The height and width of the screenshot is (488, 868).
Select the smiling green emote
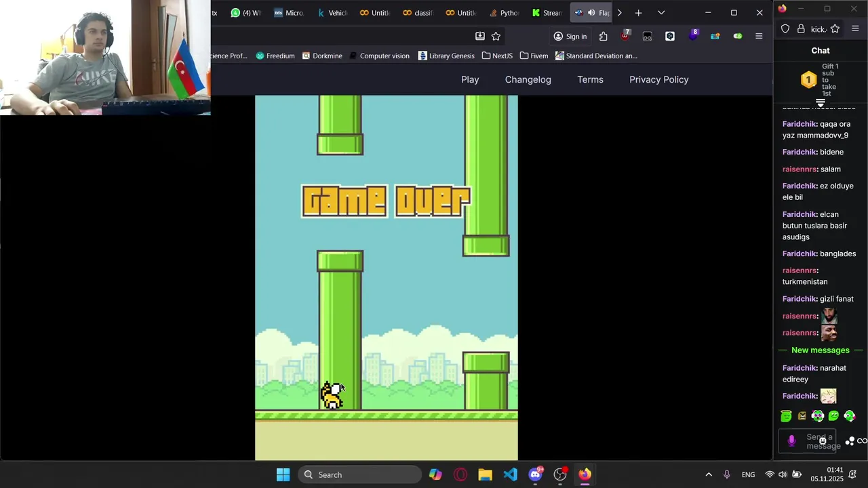(833, 416)
